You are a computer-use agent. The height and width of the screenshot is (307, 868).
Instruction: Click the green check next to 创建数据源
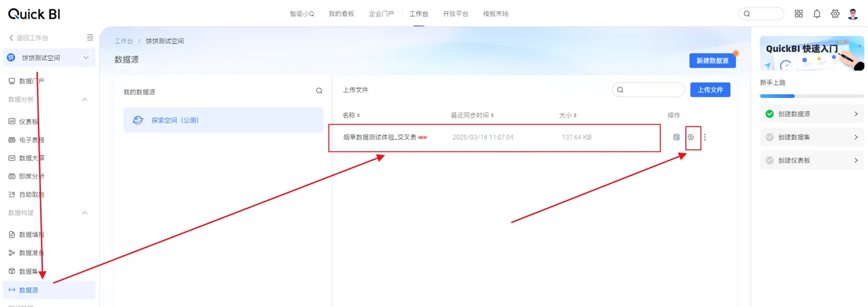pyautogui.click(x=769, y=114)
